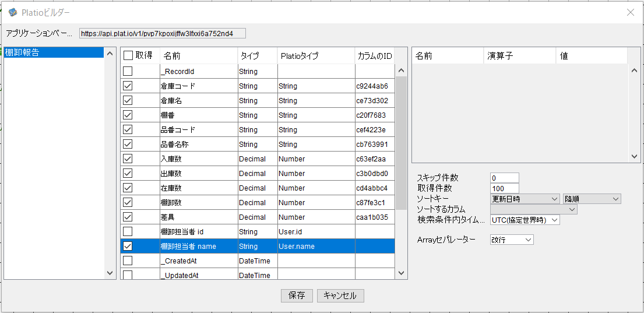Uncheck the 倉庫コード field checkbox

pos(128,86)
